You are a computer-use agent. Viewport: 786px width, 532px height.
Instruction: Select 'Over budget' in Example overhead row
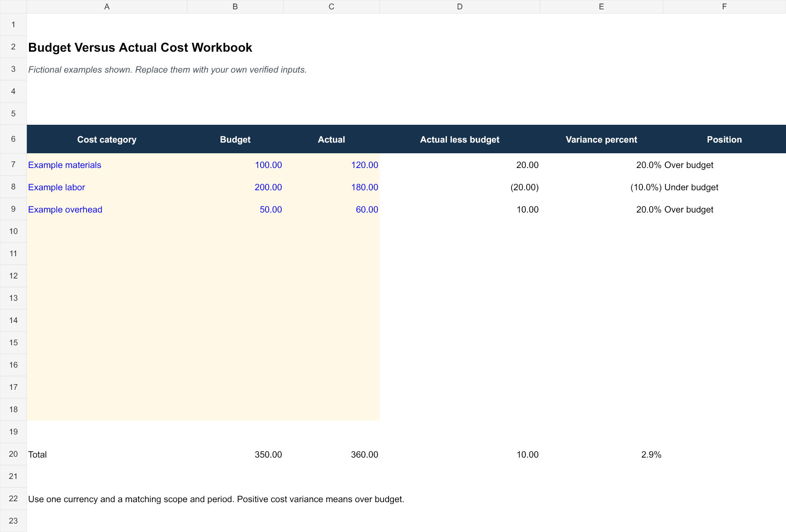pos(725,209)
